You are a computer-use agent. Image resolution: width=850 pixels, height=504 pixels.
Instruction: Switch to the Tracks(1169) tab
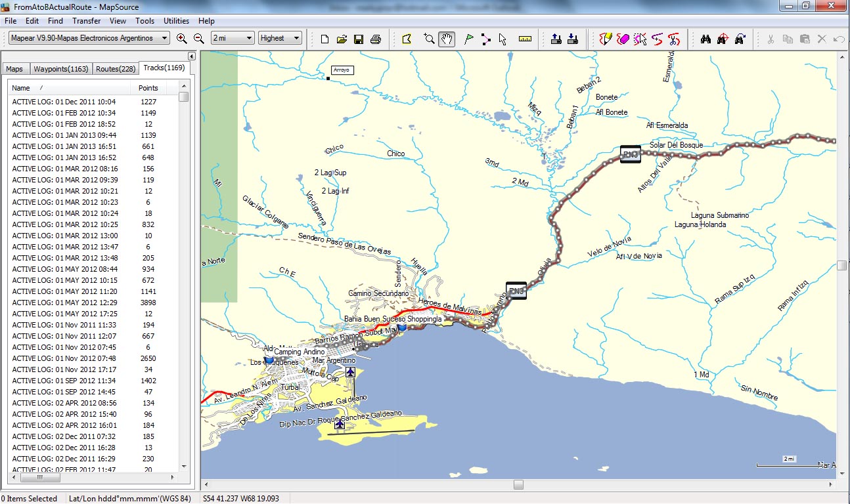pos(164,68)
